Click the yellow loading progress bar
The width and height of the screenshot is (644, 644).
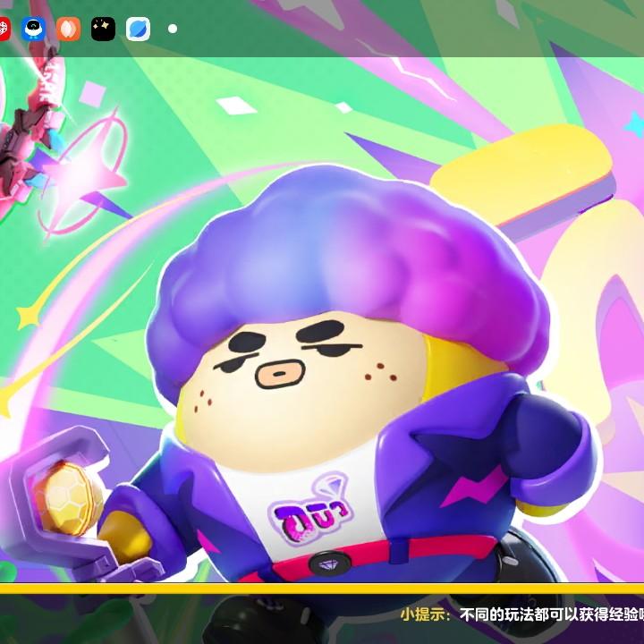point(322,589)
